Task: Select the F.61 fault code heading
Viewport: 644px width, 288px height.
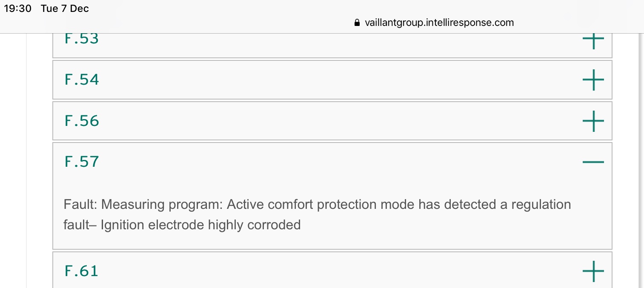Action: point(81,271)
